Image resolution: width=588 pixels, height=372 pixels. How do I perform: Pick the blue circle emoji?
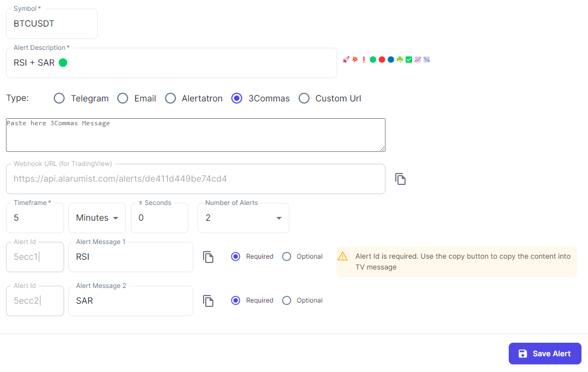(391, 60)
